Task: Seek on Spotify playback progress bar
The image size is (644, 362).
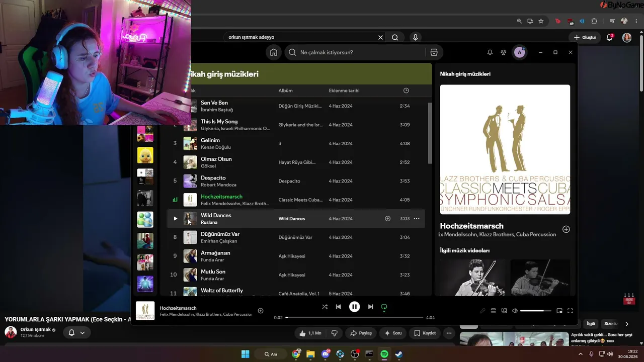Action: pos(355,317)
